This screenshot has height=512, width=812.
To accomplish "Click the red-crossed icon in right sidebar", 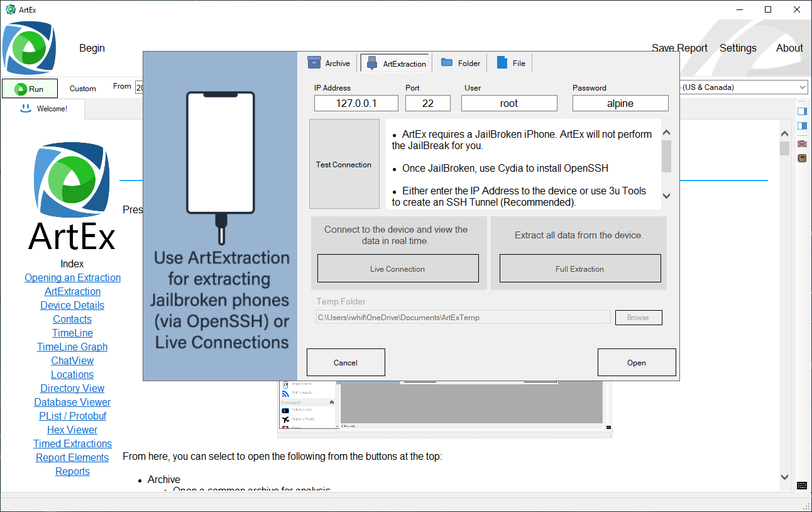I will point(802,144).
